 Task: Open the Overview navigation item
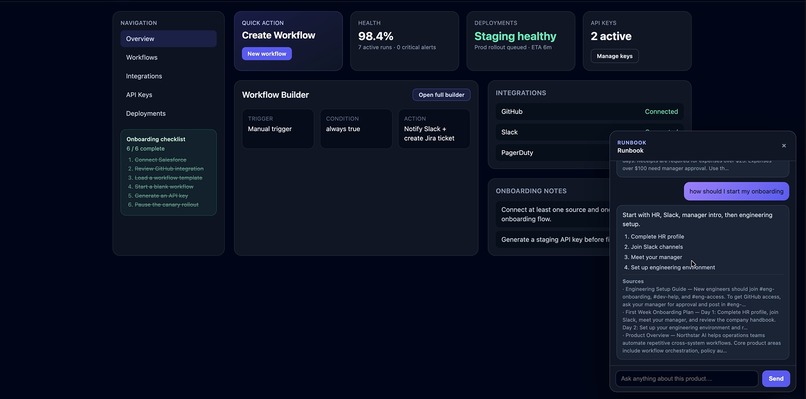(x=169, y=39)
